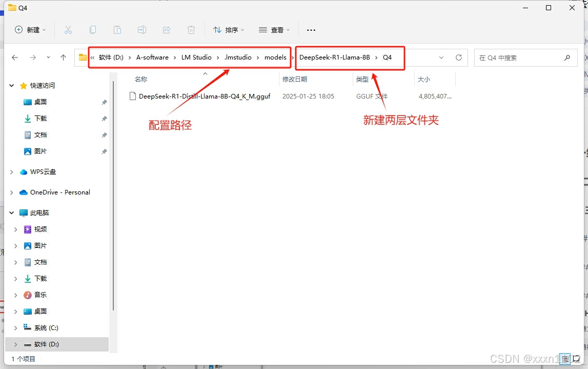Click file date 2025-01-25 18:05
588x369 pixels.
308,96
